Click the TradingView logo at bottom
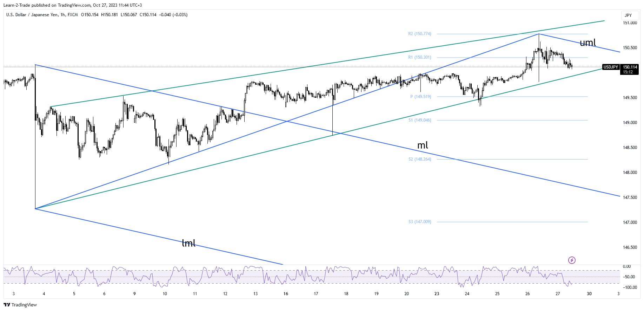Image resolution: width=644 pixels, height=311 pixels. coord(20,305)
